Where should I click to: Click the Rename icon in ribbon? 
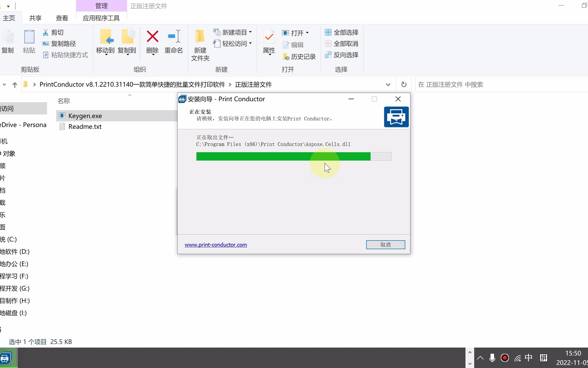coord(174,37)
